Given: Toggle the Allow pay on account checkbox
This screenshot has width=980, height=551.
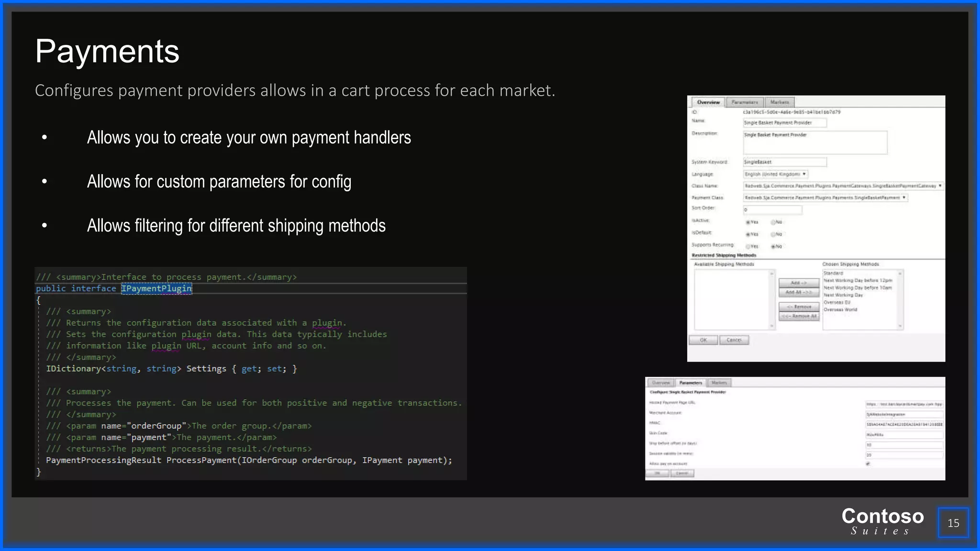Looking at the screenshot, I should pyautogui.click(x=868, y=464).
